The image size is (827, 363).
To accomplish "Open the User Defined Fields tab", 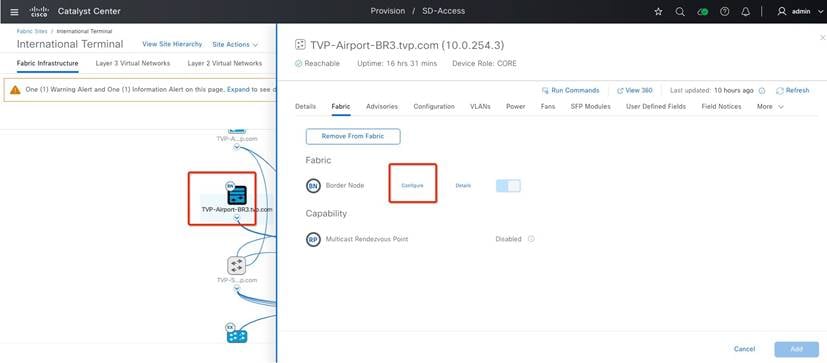I will (656, 107).
